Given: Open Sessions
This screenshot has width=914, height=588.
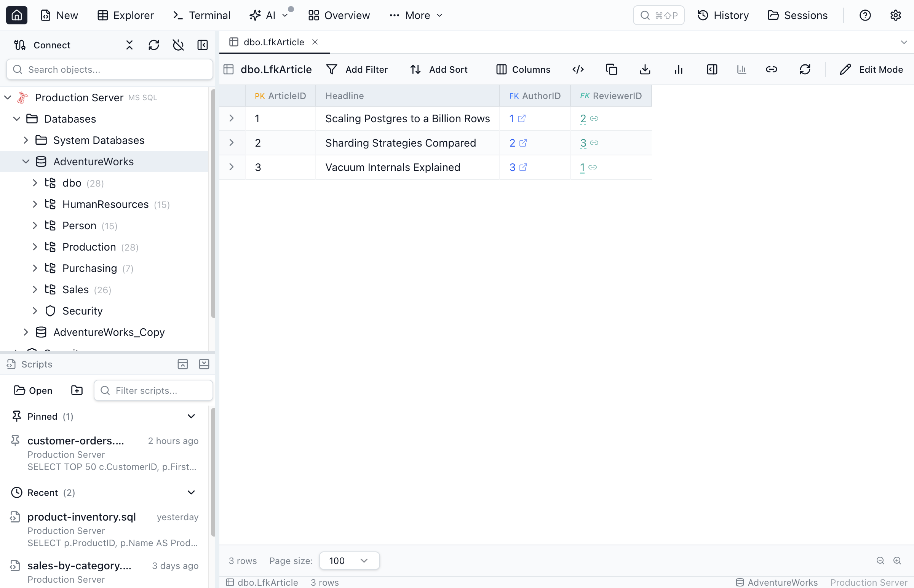Looking at the screenshot, I should [797, 15].
